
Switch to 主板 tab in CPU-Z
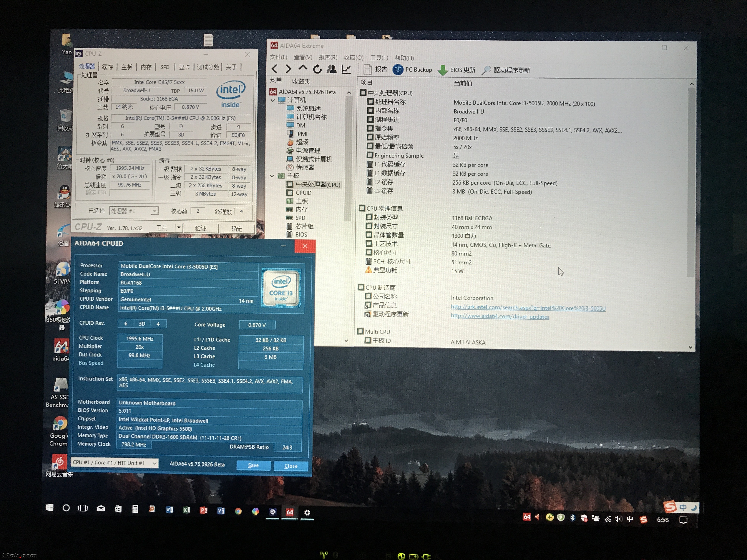(127, 67)
